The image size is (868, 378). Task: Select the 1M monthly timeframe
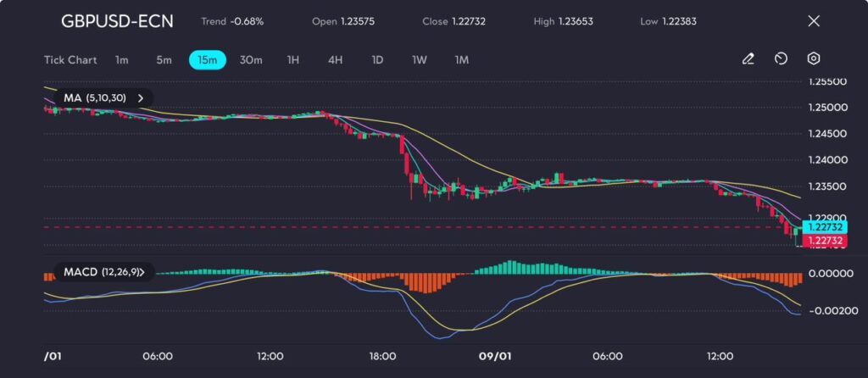point(461,60)
